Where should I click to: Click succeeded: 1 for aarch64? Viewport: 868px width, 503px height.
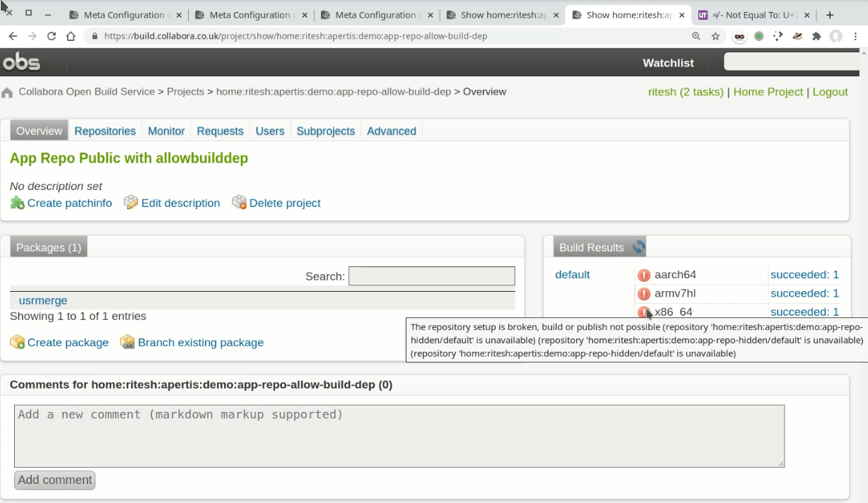click(x=804, y=275)
